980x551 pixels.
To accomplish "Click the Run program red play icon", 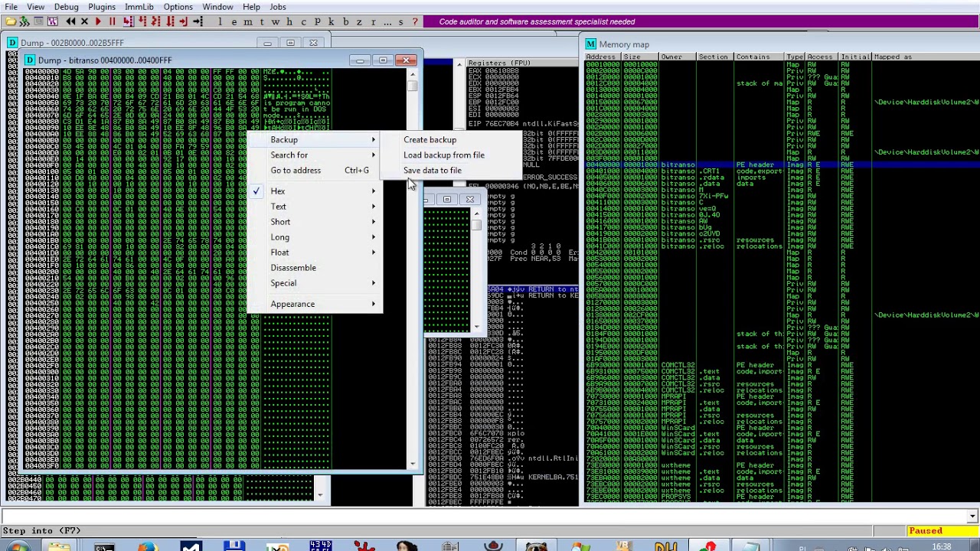I will tap(98, 21).
